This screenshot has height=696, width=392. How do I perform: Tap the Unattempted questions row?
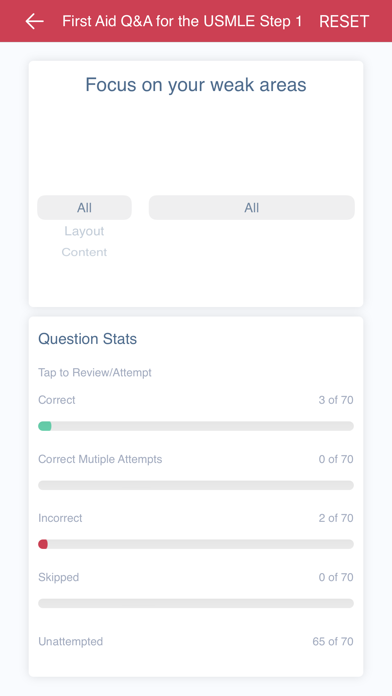point(196,641)
